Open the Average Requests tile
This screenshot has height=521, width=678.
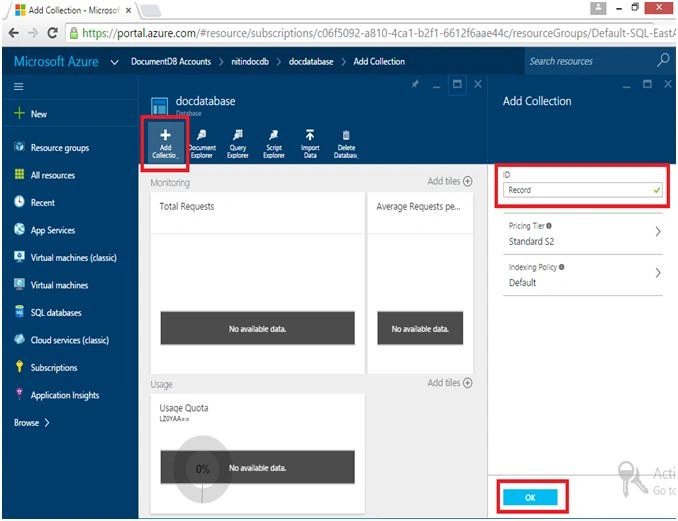point(420,283)
